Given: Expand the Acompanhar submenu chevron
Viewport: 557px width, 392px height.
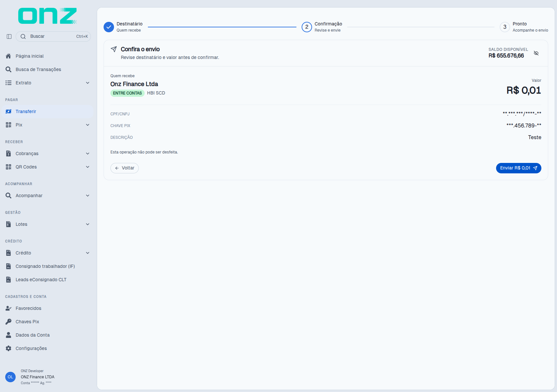Looking at the screenshot, I should [88, 196].
